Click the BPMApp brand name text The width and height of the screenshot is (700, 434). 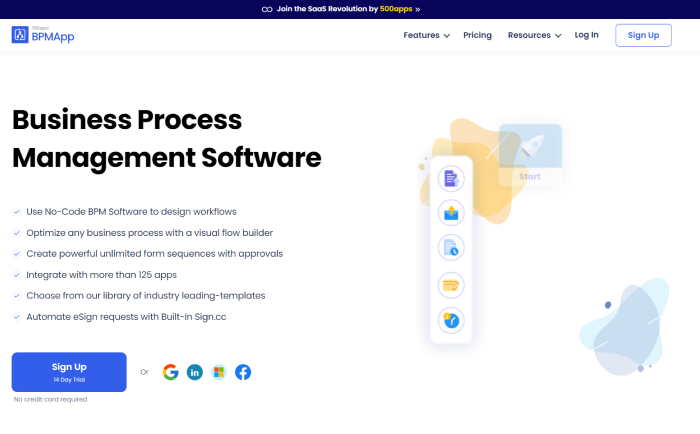tap(53, 37)
